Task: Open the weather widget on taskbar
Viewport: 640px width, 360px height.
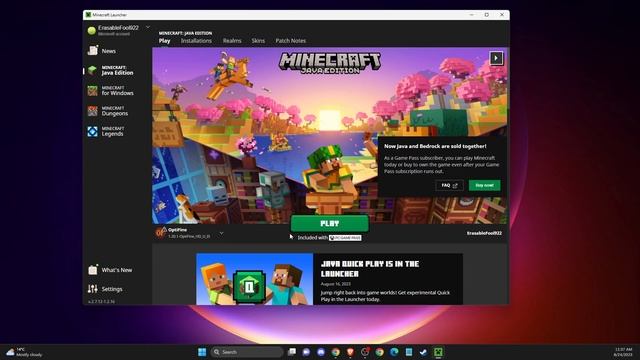Action: (24, 352)
